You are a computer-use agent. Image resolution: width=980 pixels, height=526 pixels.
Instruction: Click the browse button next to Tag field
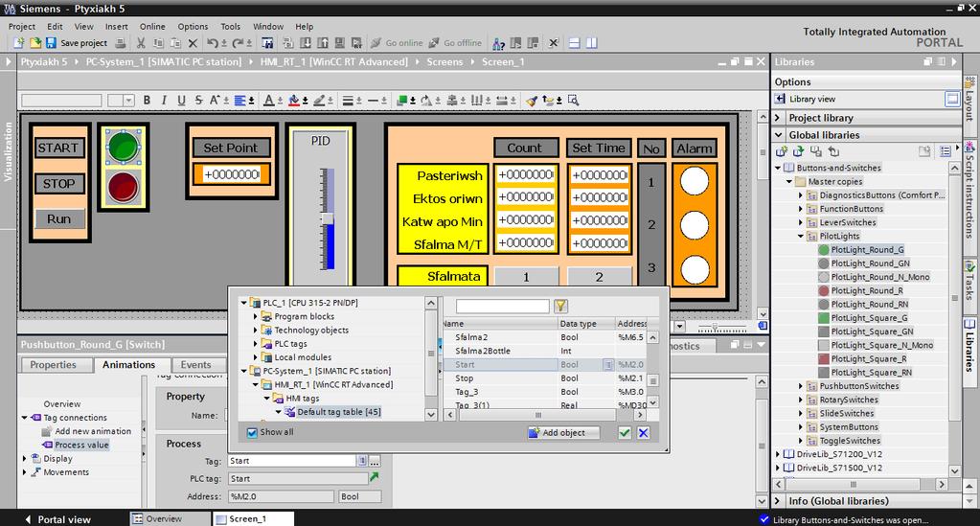(x=375, y=461)
